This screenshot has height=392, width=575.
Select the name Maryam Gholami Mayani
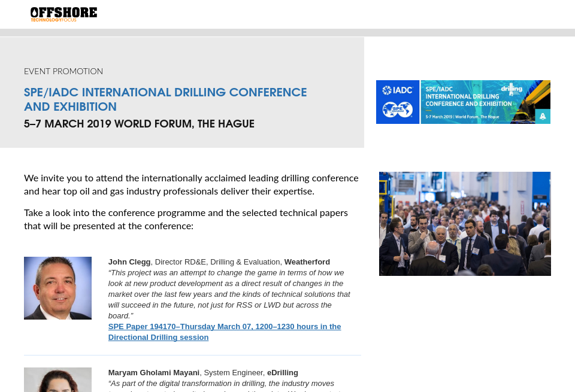[x=153, y=373]
